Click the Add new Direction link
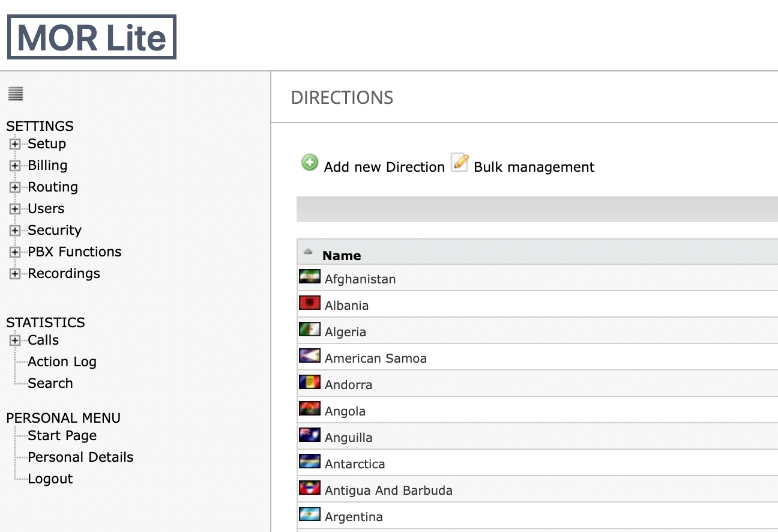Screen dimensions: 778x532 coord(384,167)
